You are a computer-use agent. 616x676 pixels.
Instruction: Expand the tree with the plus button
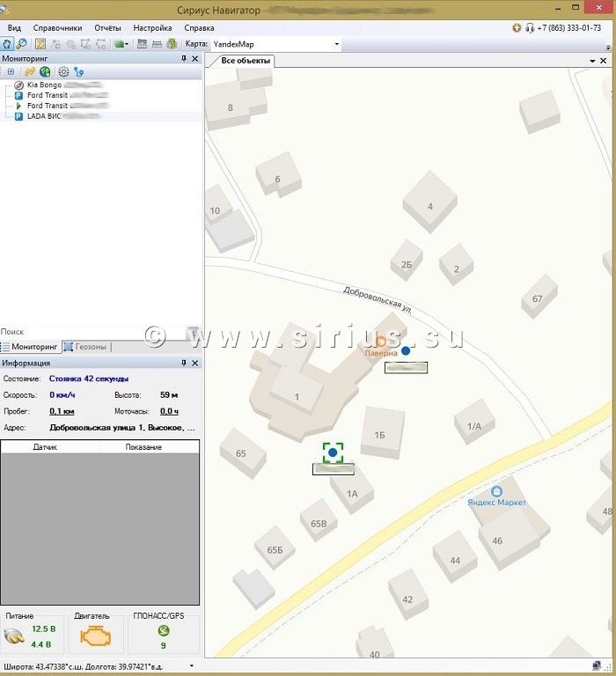click(11, 71)
